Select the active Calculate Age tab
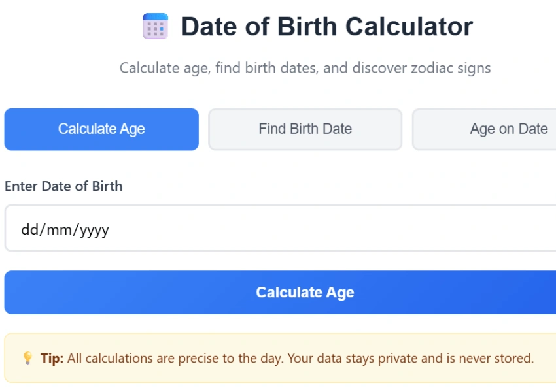 pos(101,129)
